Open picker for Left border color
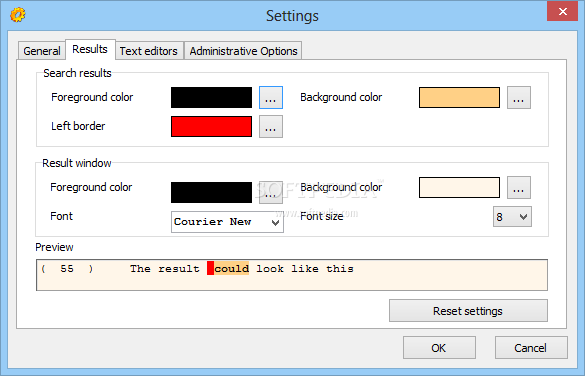This screenshot has width=585, height=376. pos(271,126)
